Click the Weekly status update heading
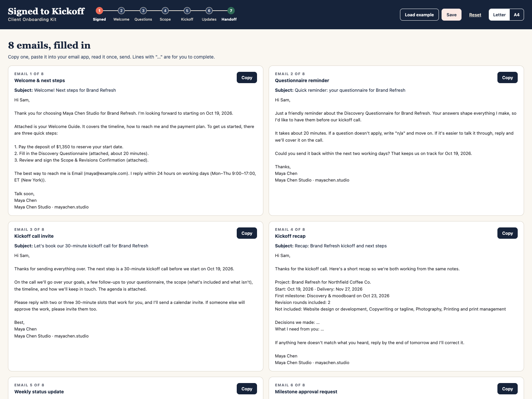 click(39, 392)
